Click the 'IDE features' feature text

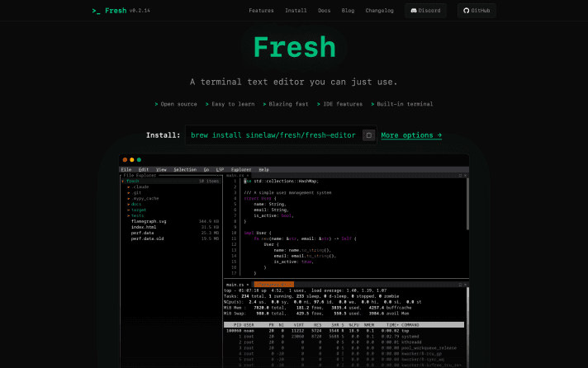click(x=343, y=104)
